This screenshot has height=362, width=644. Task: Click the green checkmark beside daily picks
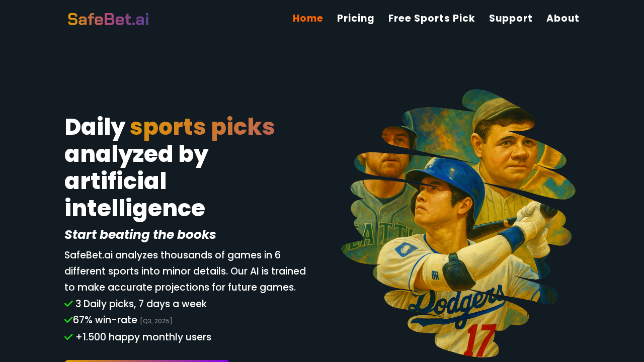[x=68, y=304]
